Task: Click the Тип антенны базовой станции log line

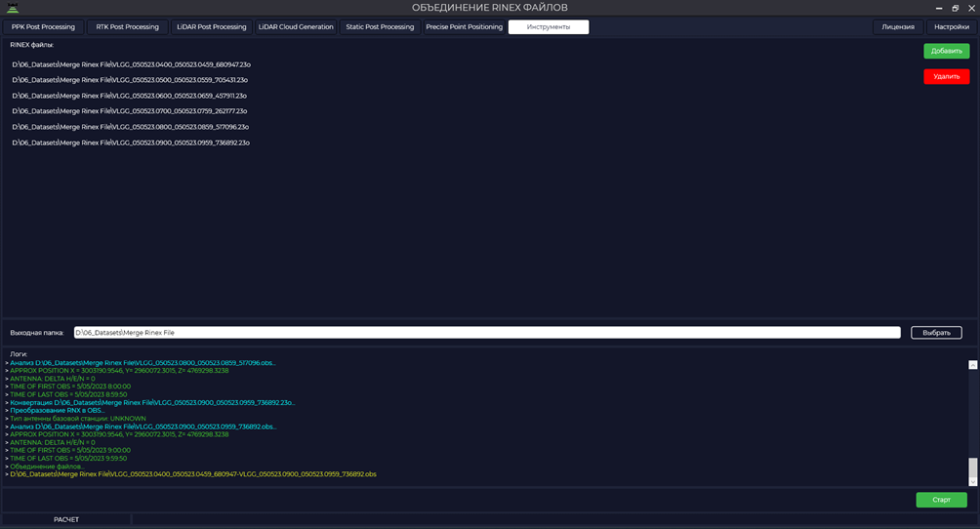Action: 77,419
